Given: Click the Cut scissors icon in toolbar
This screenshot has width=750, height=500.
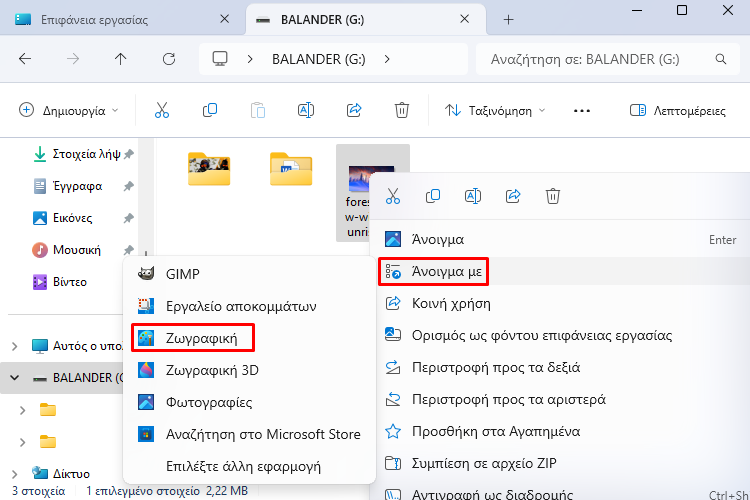Looking at the screenshot, I should coord(161,111).
